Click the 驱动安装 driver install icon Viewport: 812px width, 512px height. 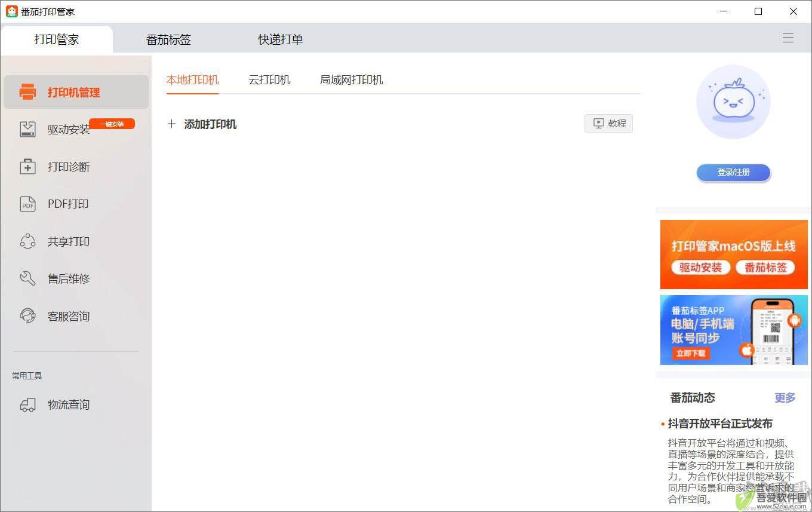(27, 129)
